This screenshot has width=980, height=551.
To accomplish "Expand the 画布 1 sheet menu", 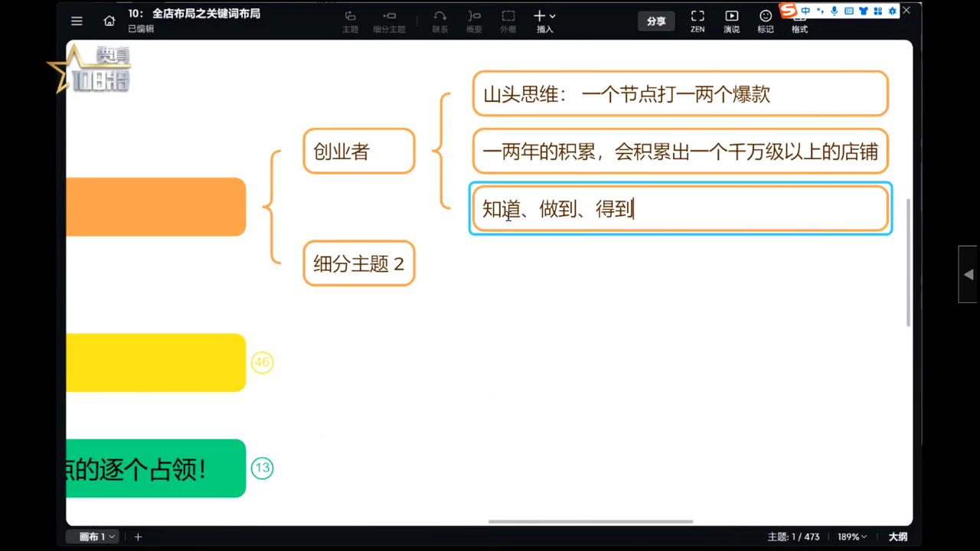I will (x=97, y=537).
